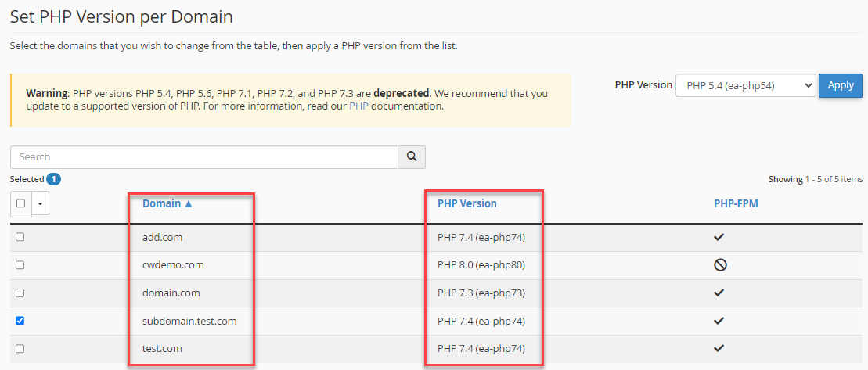Click the PHP-FPM checkmark for add.com
Viewport: 868px width, 370px height.
pos(720,237)
